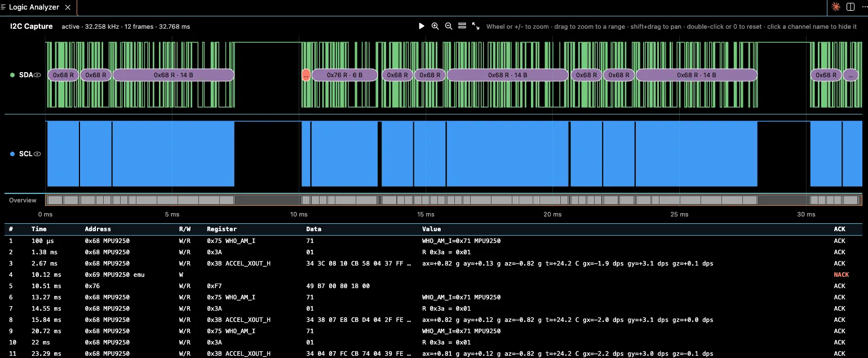Screen dimensions: 868x358
Task: Start capture playback with the play icon
Action: 422,26
